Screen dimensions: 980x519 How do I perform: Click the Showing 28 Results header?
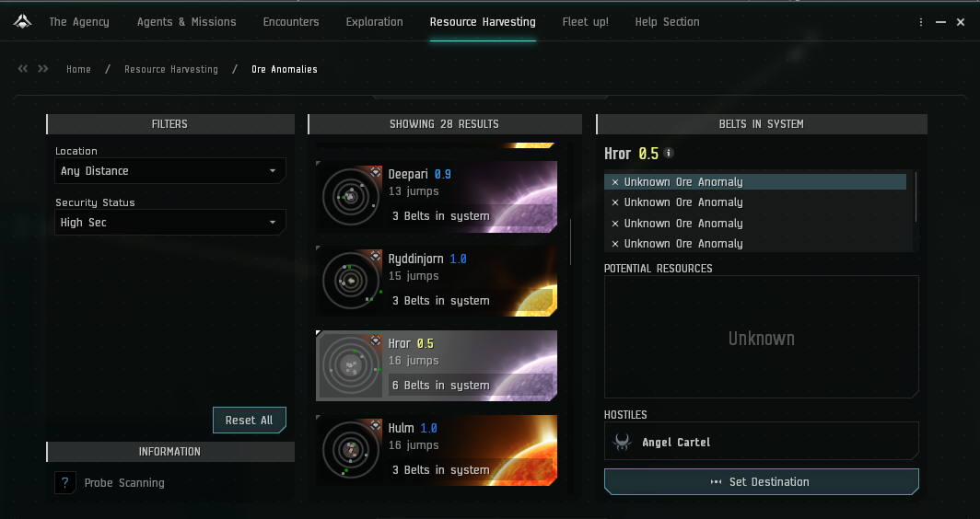(444, 123)
